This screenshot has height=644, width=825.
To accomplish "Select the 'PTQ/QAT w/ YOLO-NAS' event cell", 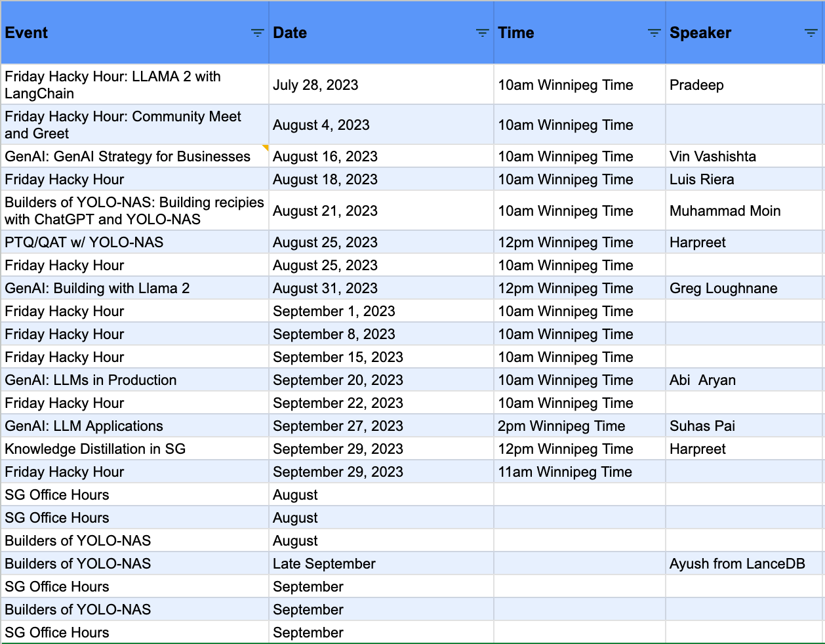I will [x=135, y=242].
